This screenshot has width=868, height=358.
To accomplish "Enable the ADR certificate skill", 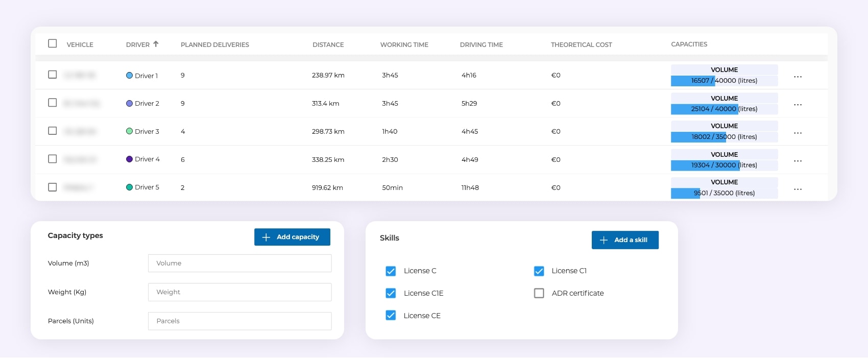I will (x=539, y=293).
